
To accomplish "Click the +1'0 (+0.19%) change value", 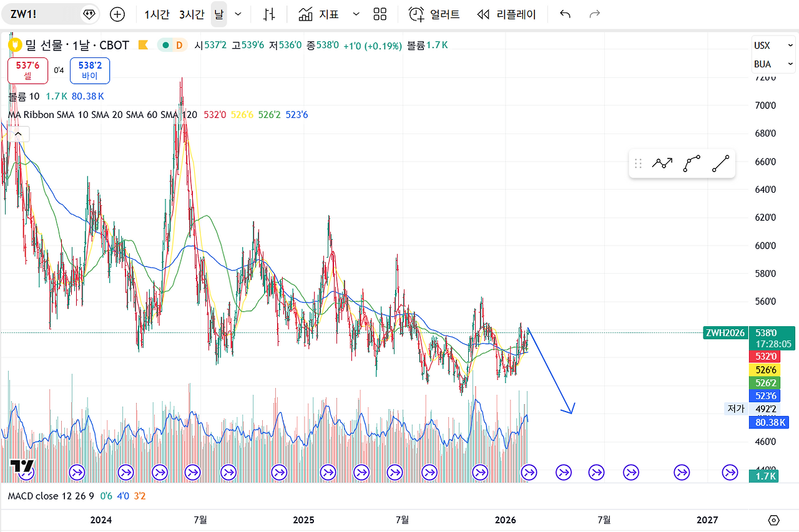I will (373, 46).
